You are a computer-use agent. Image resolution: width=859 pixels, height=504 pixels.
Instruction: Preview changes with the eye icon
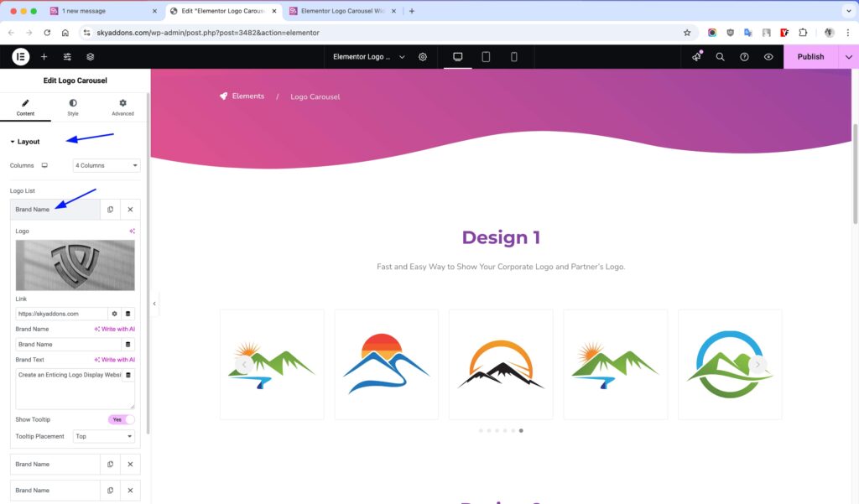pos(768,56)
